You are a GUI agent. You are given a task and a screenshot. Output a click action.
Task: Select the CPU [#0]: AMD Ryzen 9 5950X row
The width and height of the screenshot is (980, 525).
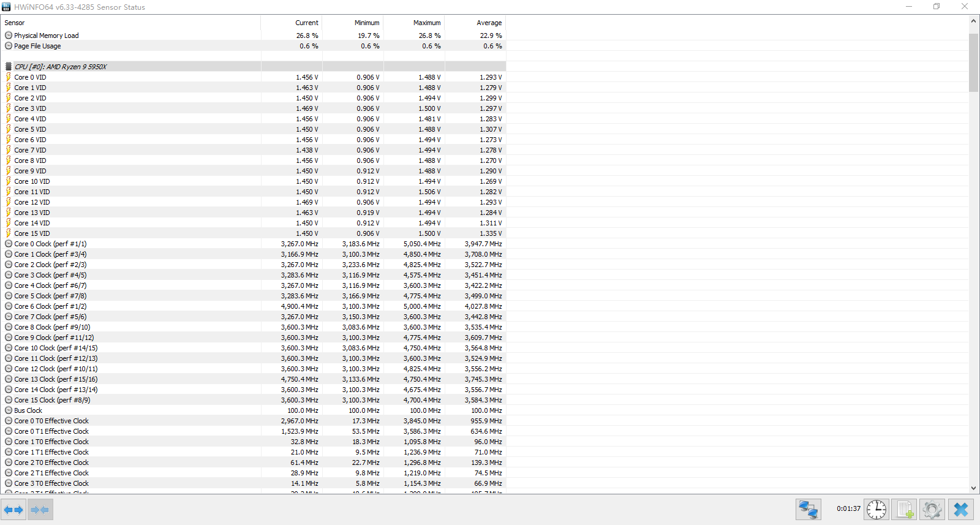point(253,66)
